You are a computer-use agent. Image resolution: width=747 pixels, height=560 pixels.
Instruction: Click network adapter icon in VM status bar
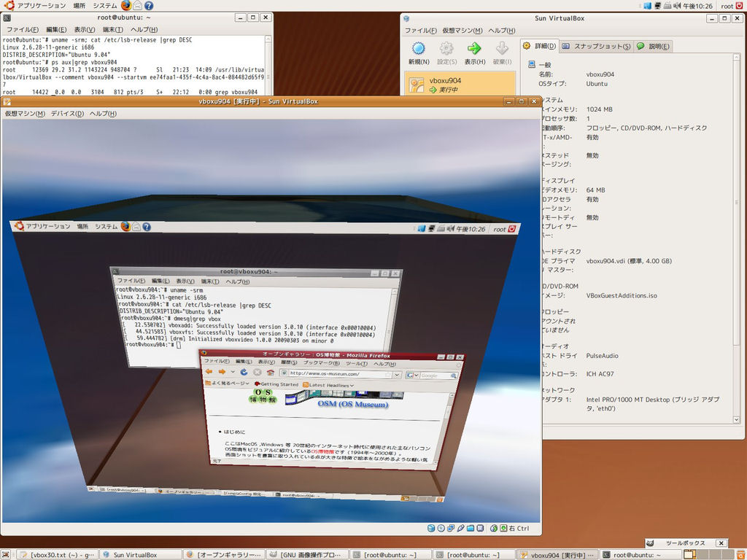click(451, 528)
